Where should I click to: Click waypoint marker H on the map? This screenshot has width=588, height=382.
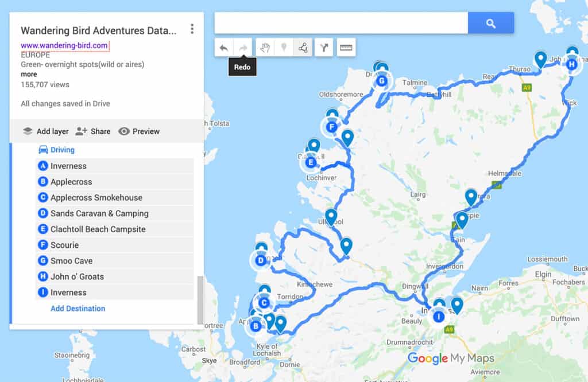click(x=571, y=64)
